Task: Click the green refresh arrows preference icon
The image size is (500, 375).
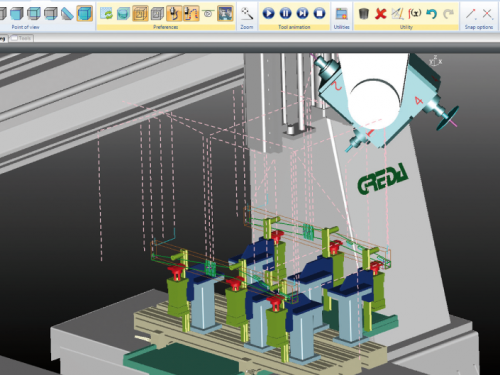Action: coord(106,14)
